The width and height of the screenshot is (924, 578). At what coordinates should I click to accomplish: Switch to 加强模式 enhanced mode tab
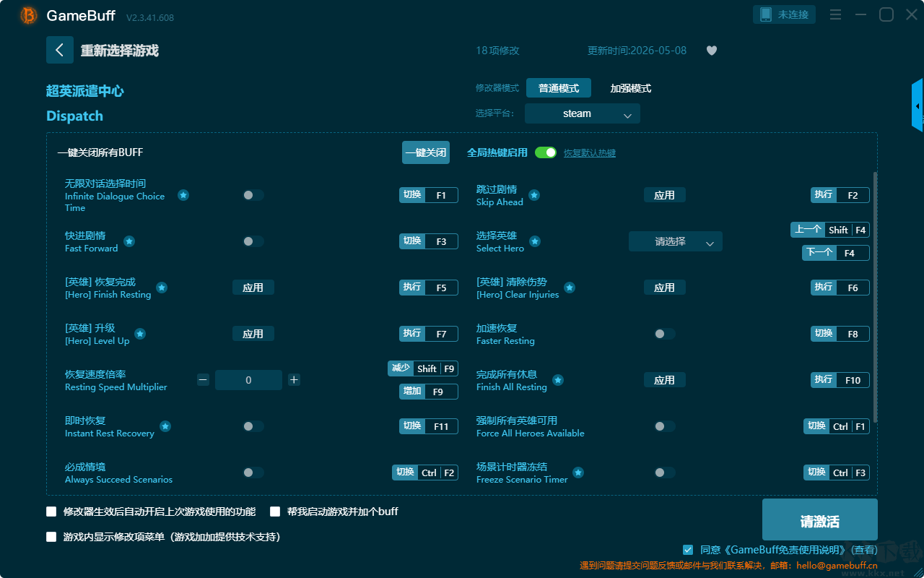(631, 88)
